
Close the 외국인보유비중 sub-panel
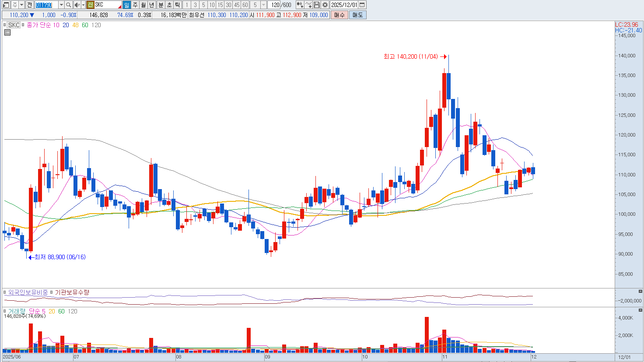click(640, 292)
